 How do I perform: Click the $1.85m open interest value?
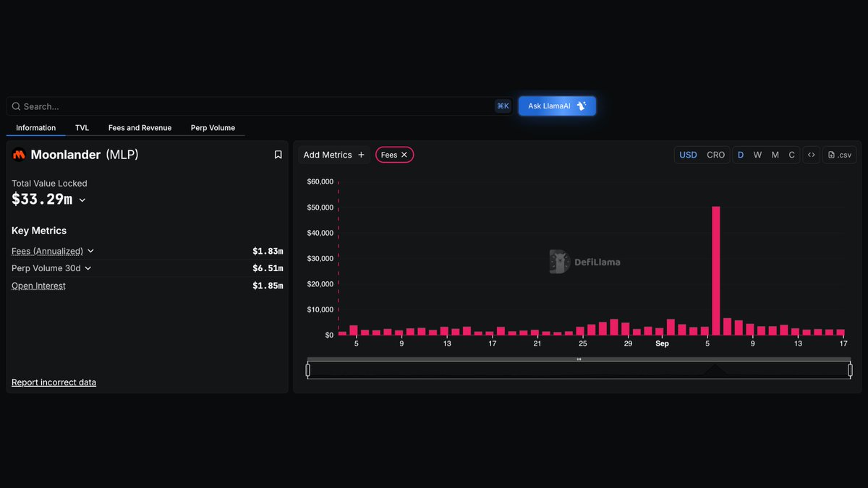pyautogui.click(x=268, y=286)
